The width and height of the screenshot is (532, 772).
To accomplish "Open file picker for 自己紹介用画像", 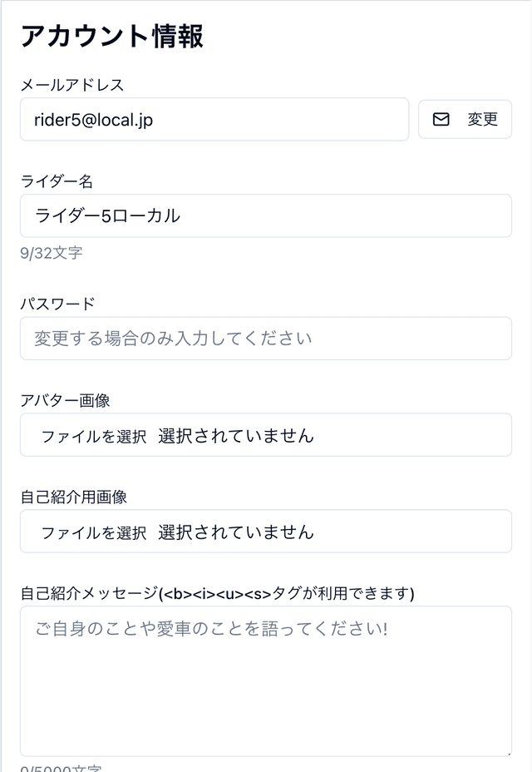I will pos(88,532).
